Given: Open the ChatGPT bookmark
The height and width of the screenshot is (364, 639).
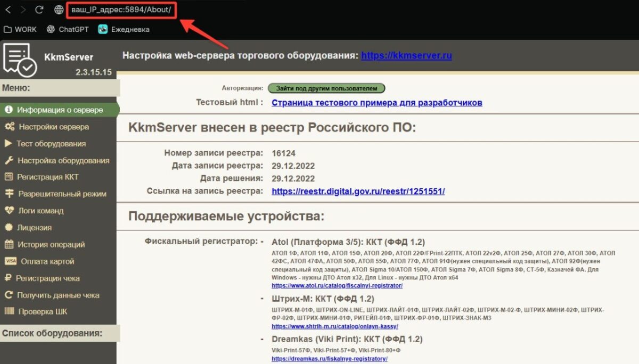Looking at the screenshot, I should (x=68, y=29).
